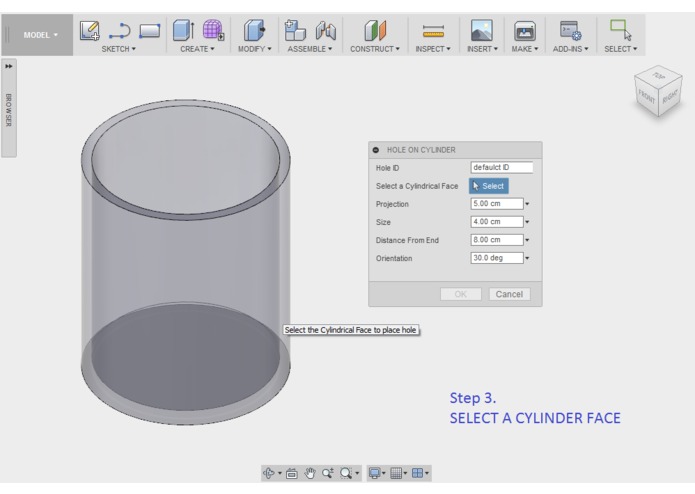695x494 pixels.
Task: Open the INSERT menu
Action: [x=482, y=49]
